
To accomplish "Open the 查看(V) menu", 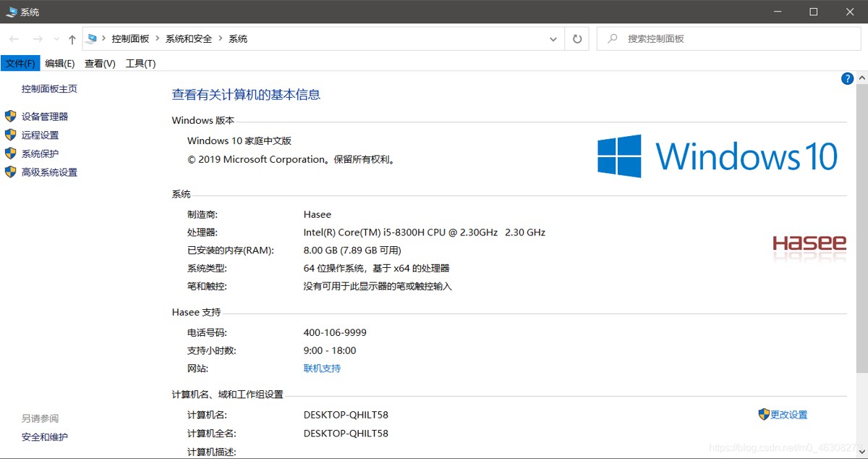I will 100,64.
